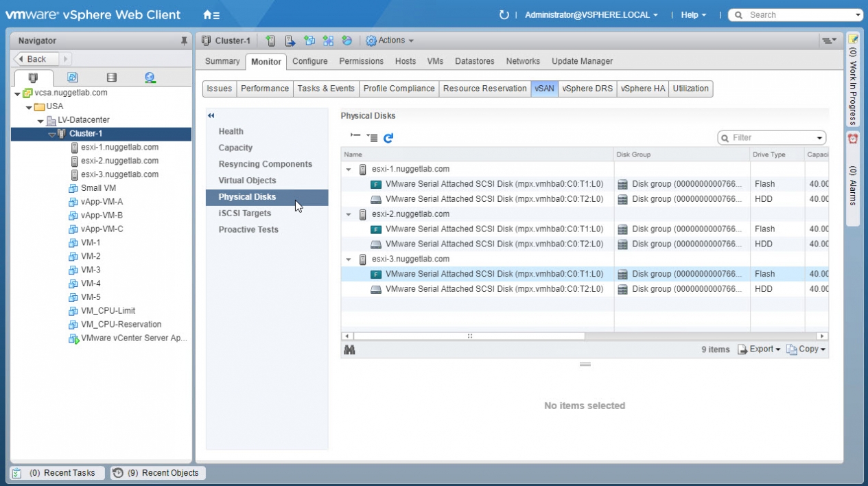Open the Storage navigator tab icon
The width and height of the screenshot is (868, 486).
tap(111, 78)
